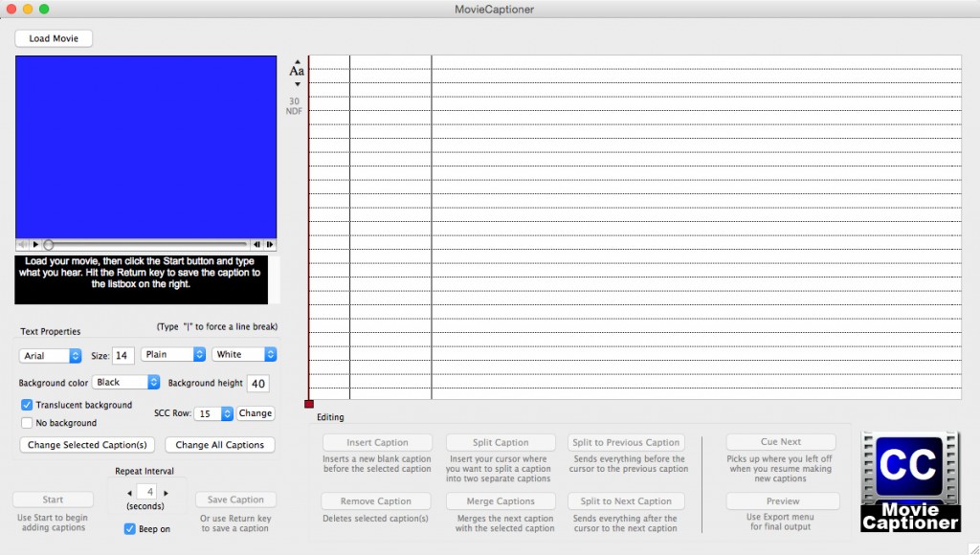
Task: Click the Insert Caption button
Action: click(x=377, y=442)
